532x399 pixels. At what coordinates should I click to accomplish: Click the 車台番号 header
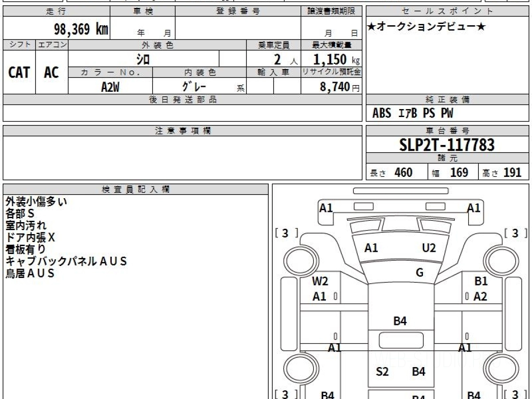[x=448, y=131]
